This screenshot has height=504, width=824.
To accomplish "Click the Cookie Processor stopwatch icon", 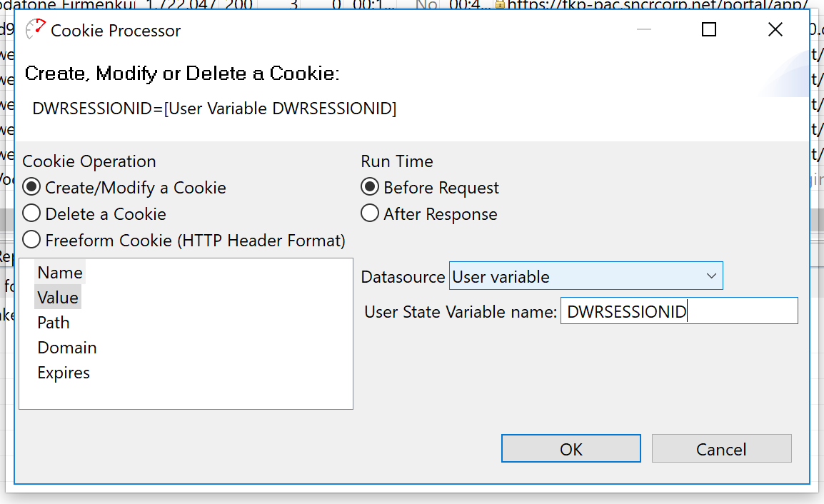I will point(35,29).
